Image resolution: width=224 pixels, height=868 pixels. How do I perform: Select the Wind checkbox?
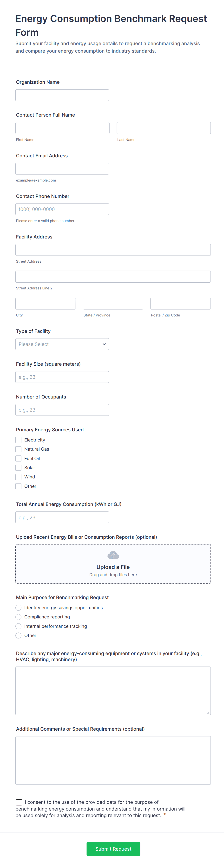coord(19,477)
